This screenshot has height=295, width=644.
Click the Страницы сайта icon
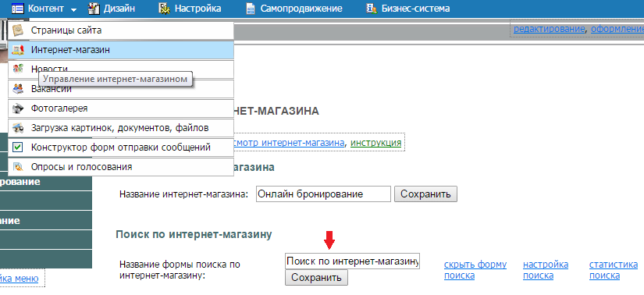tap(18, 30)
